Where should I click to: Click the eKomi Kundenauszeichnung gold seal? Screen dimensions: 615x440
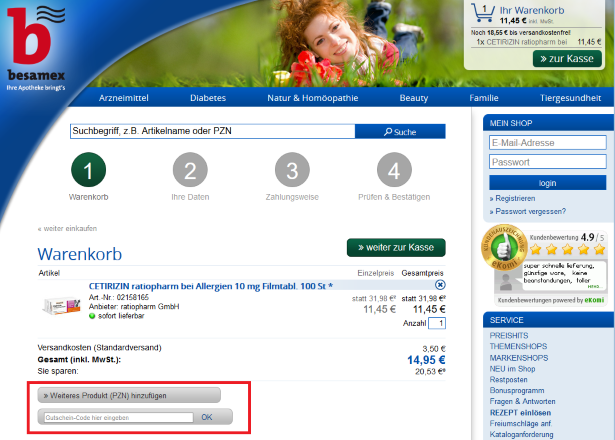505,247
